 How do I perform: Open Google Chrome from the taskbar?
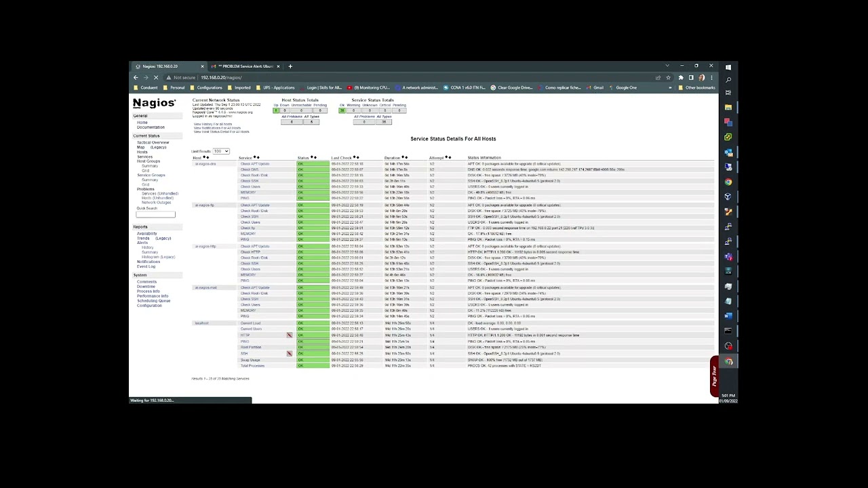(x=728, y=182)
